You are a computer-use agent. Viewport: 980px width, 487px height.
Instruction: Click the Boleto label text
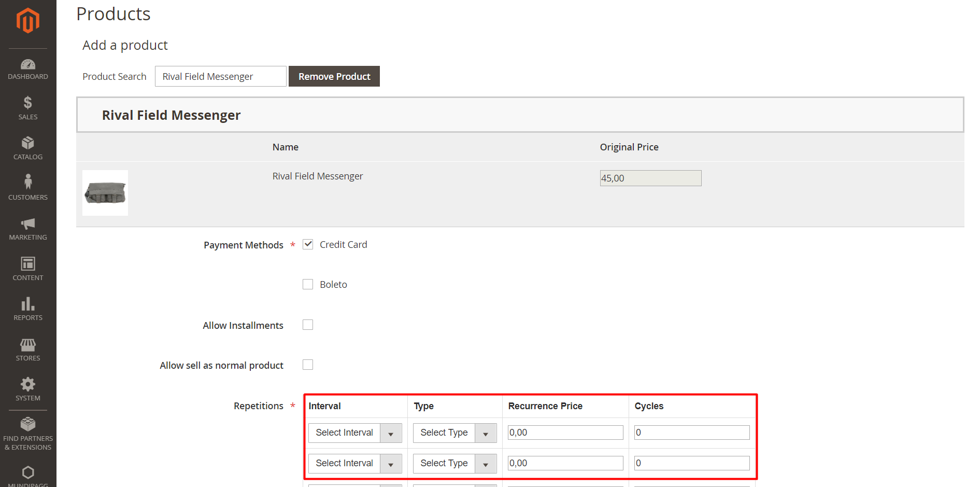pos(333,285)
